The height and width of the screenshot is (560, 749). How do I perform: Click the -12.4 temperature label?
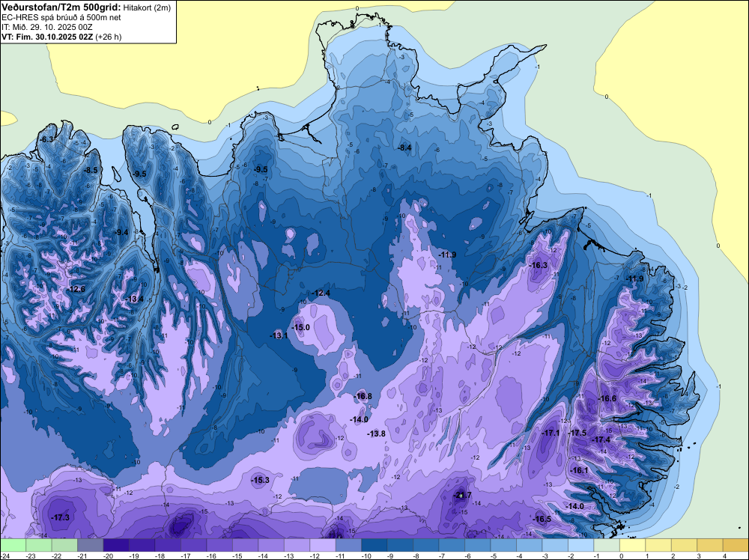(x=321, y=293)
